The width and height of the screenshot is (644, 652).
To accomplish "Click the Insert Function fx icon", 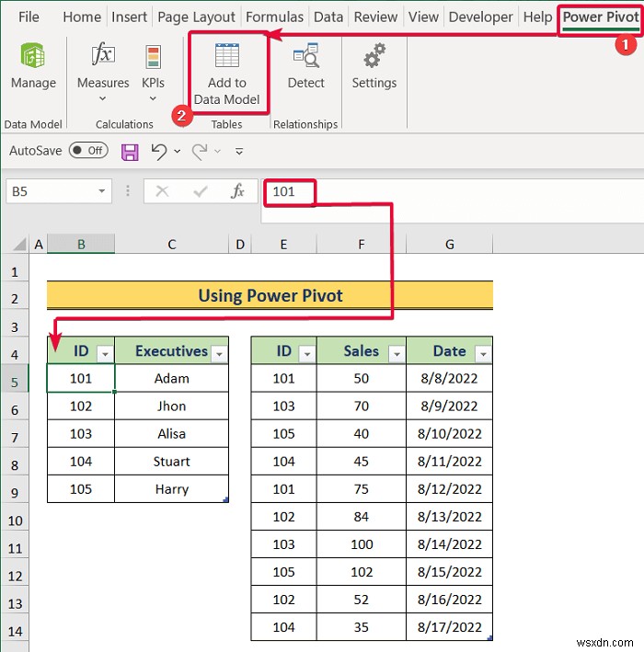I will point(237,191).
